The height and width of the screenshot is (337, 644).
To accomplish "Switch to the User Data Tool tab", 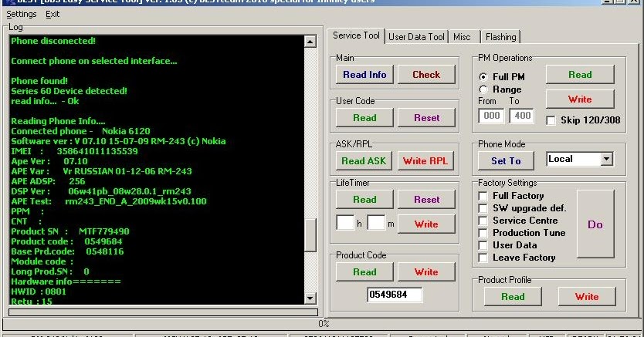I will pyautogui.click(x=416, y=37).
